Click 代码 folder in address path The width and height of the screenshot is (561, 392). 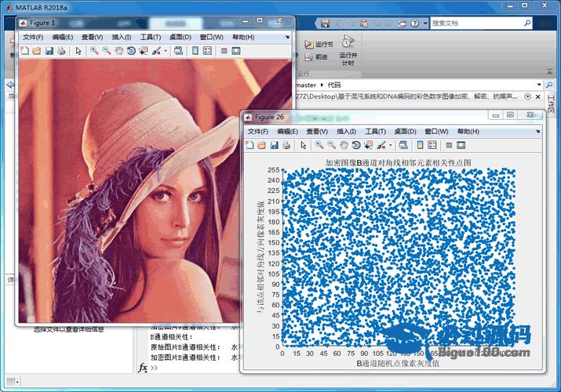pos(334,85)
